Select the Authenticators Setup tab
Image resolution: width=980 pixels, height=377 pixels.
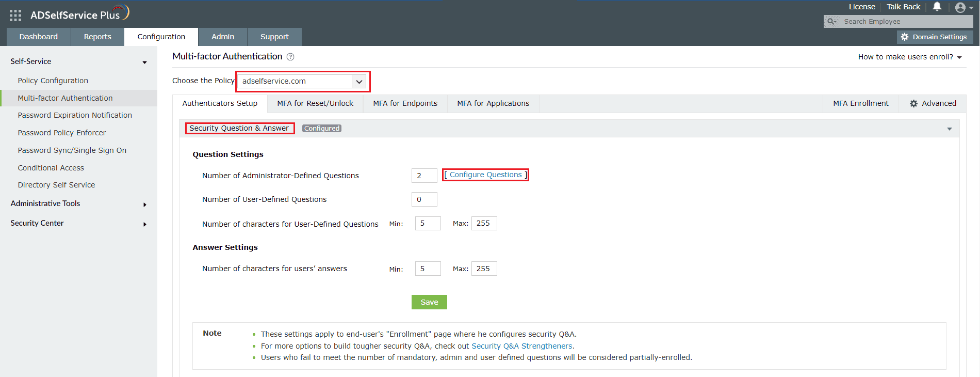(220, 103)
